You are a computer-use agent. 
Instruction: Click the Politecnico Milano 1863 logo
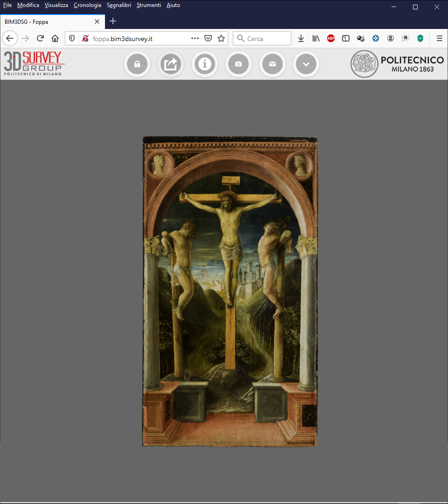tap(397, 64)
